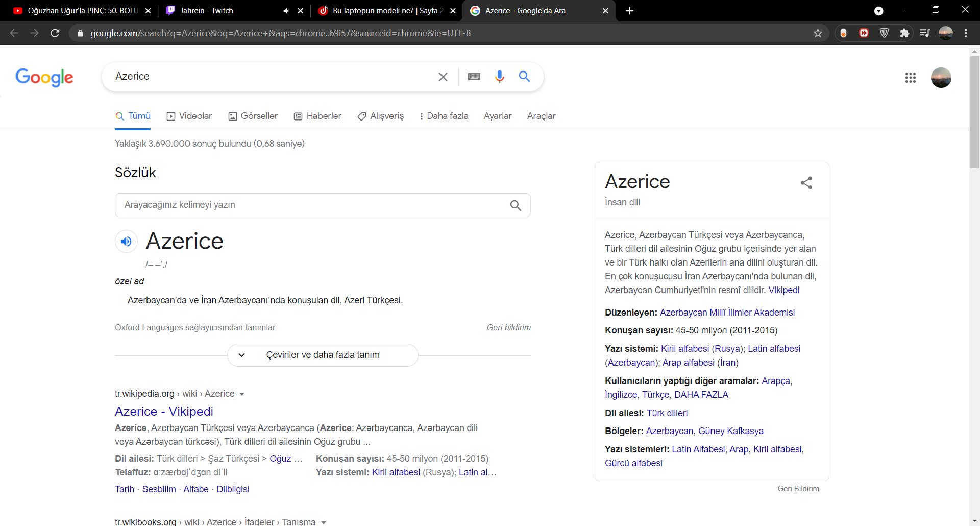Open Chrome three-dot menu
The height and width of the screenshot is (526, 980).
click(966, 33)
